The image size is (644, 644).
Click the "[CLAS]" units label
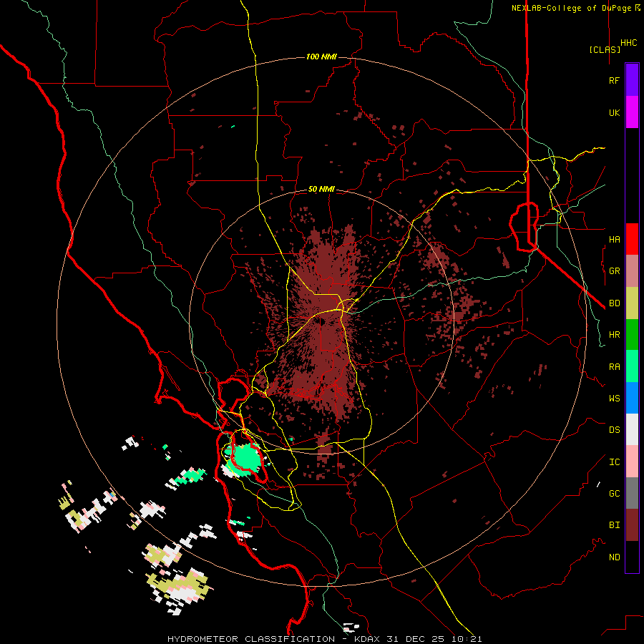pos(605,49)
